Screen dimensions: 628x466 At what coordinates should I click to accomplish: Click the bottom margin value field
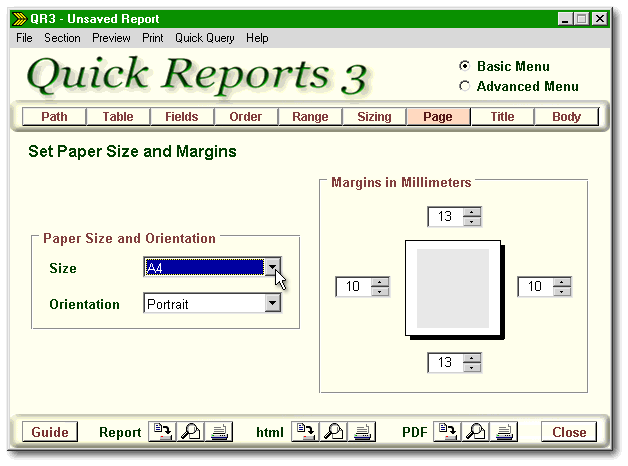pyautogui.click(x=445, y=362)
